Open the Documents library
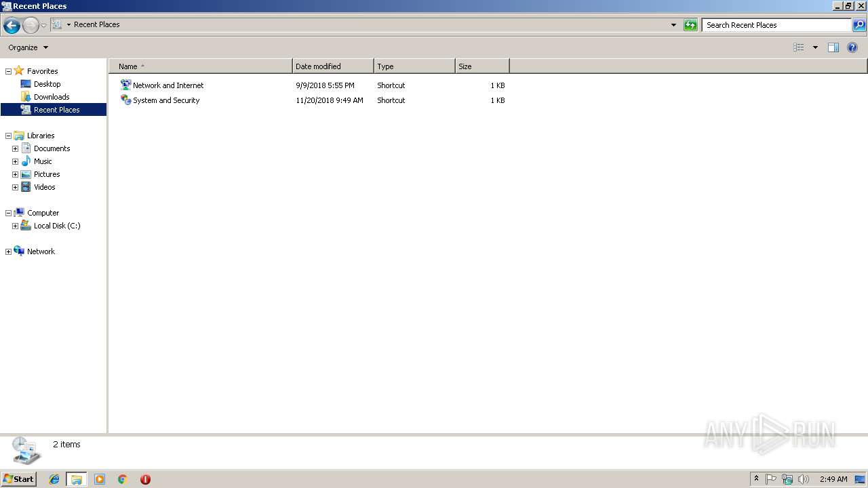The image size is (868, 488). click(x=52, y=148)
